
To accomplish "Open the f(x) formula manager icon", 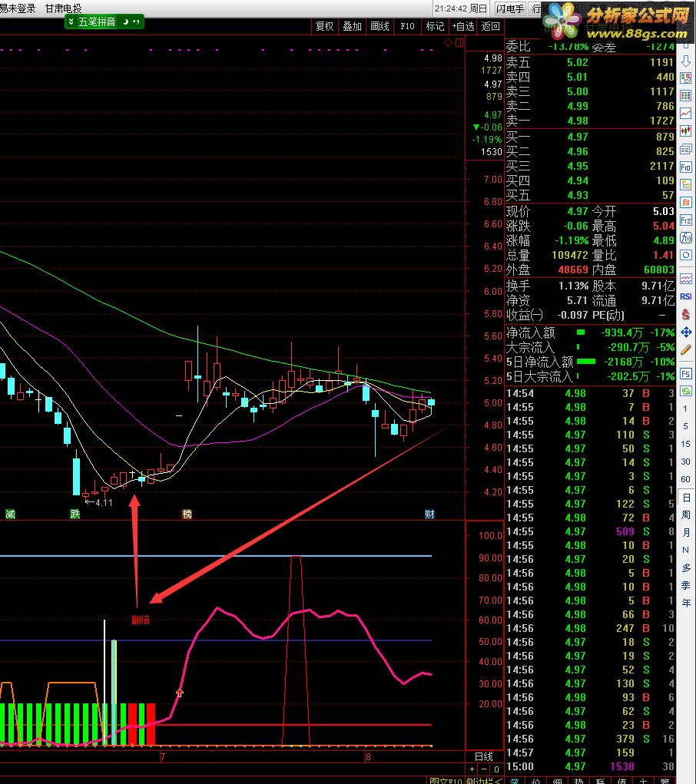I will click(685, 238).
